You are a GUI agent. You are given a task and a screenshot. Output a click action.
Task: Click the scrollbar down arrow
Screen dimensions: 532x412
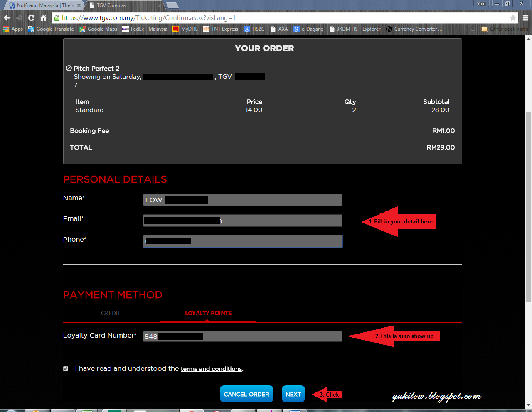pos(528,405)
